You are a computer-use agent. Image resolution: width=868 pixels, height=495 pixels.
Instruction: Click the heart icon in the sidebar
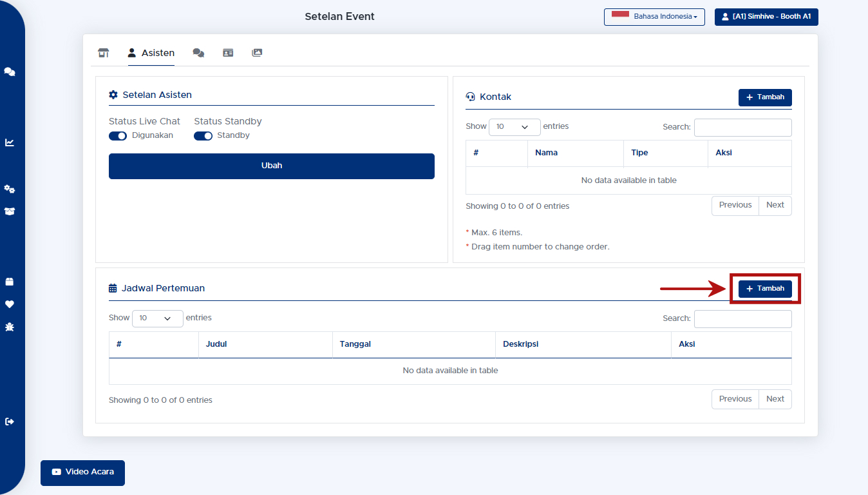pos(10,304)
